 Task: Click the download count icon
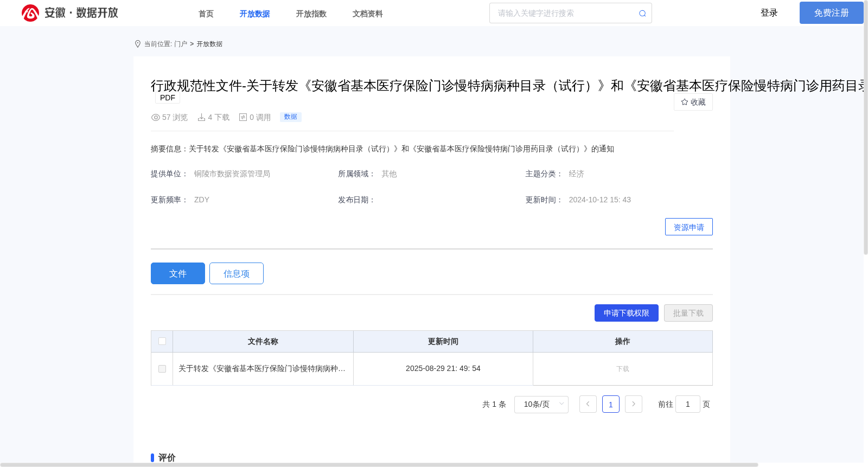point(201,117)
